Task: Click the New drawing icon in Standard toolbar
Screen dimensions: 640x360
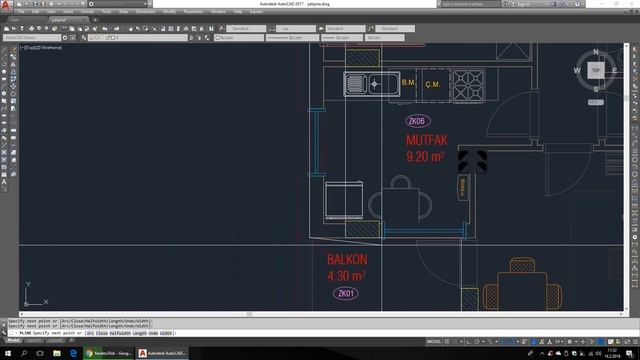Action: pyautogui.click(x=7, y=29)
